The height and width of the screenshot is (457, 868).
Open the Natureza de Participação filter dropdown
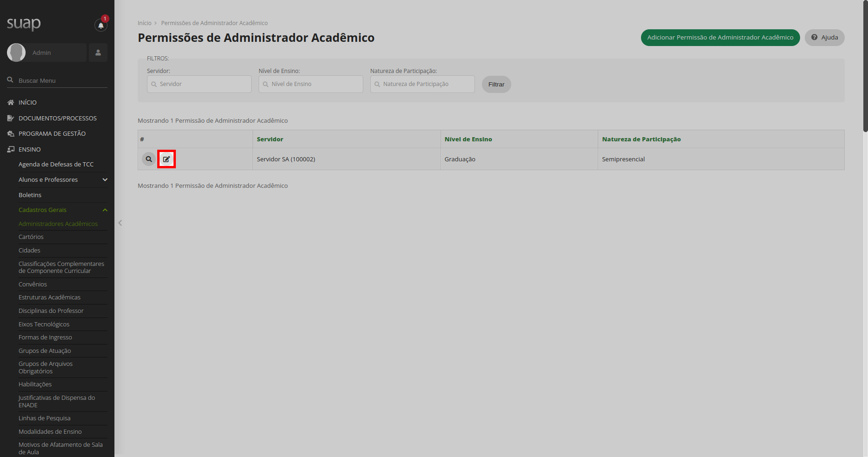point(422,84)
